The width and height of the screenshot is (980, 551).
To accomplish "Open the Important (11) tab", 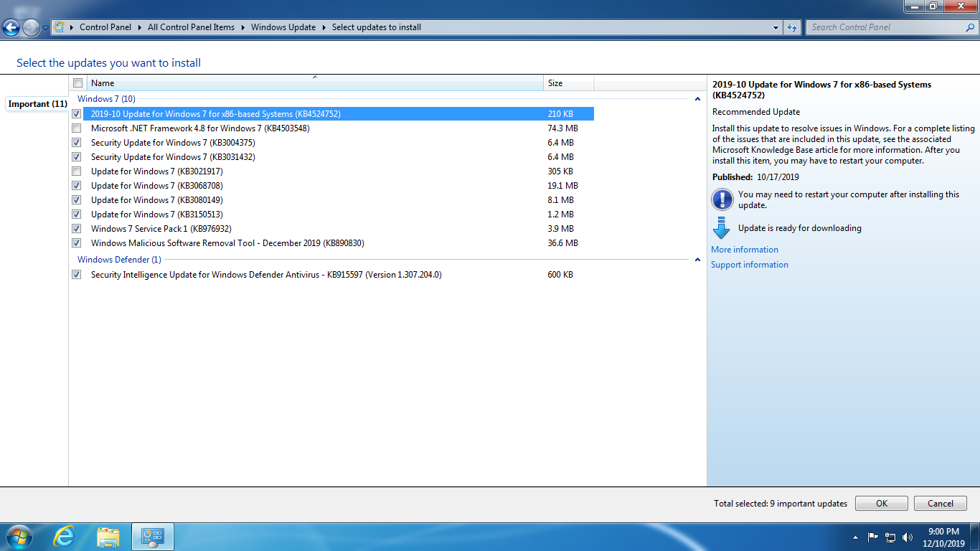I will (37, 104).
